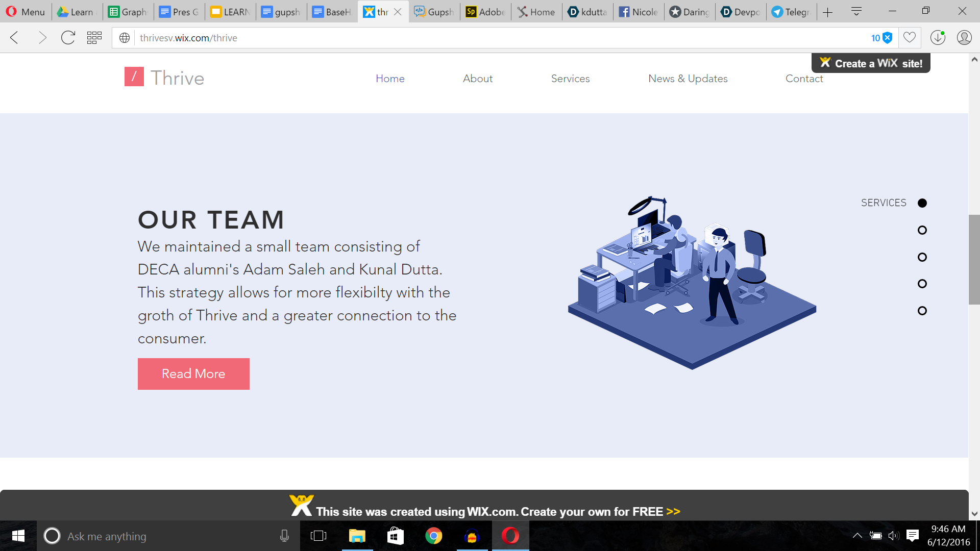
Task: Open the Services navigation menu item
Action: point(570,79)
